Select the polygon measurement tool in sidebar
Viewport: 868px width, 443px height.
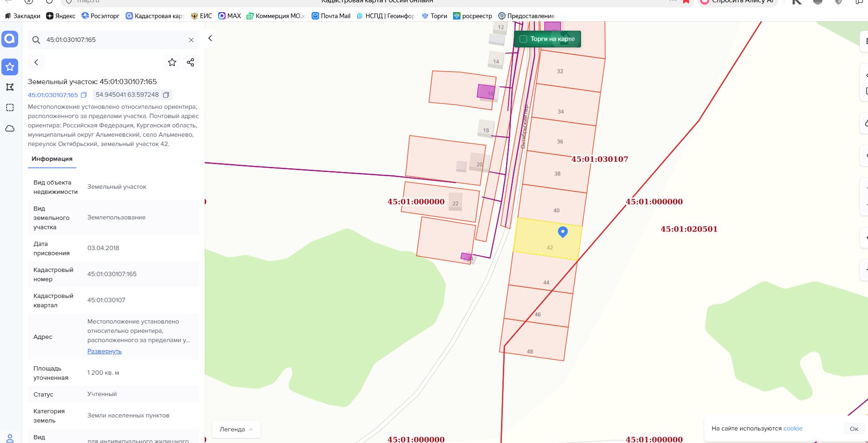coord(10,87)
